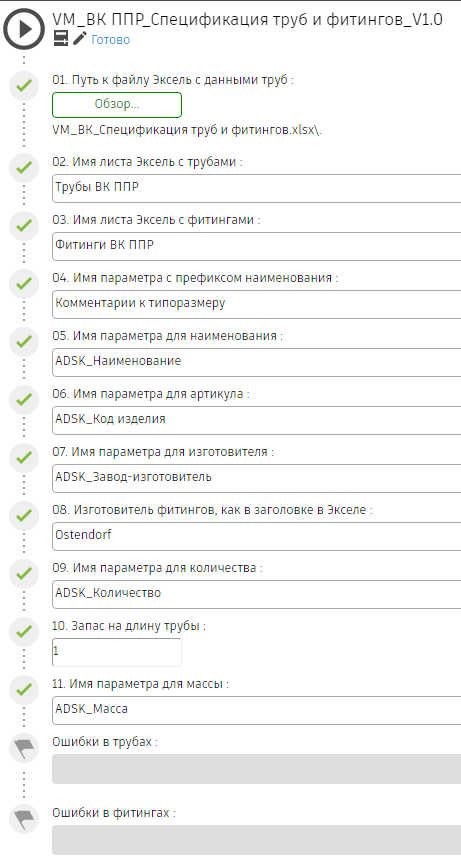Screen dimensions: 461x867
Task: Click the Комментарии к типоразмеру field
Action: tap(256, 304)
